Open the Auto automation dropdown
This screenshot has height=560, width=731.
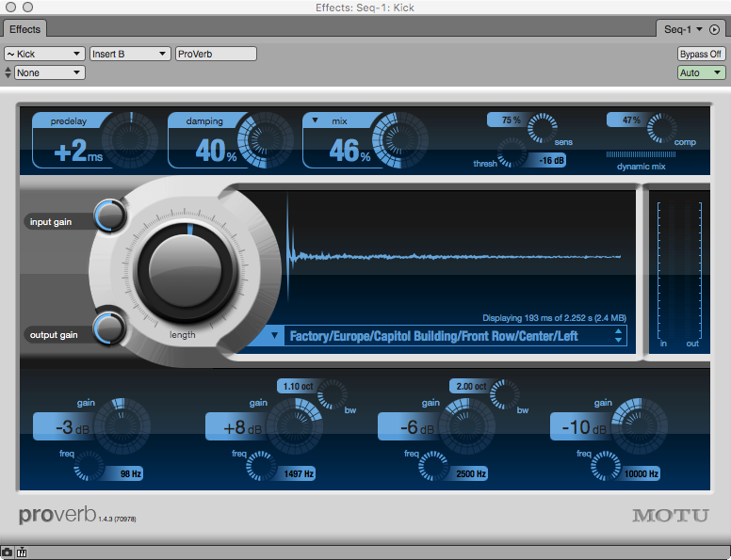click(701, 72)
